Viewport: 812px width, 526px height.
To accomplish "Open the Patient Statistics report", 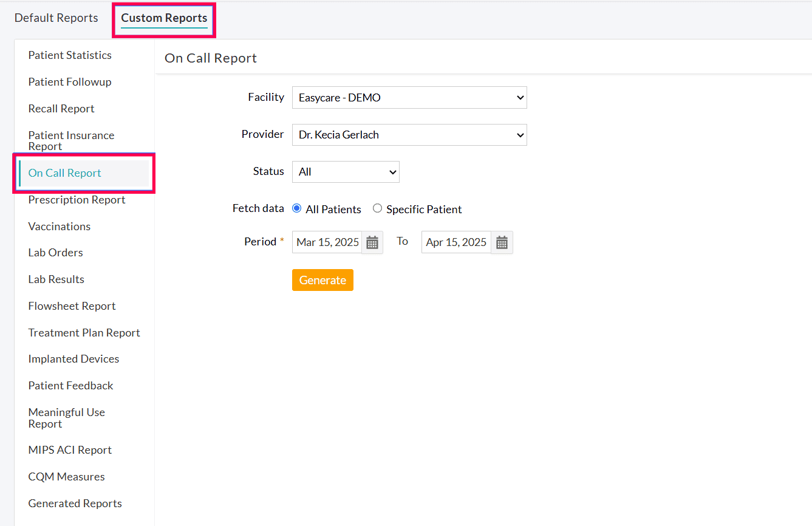I will tap(70, 55).
